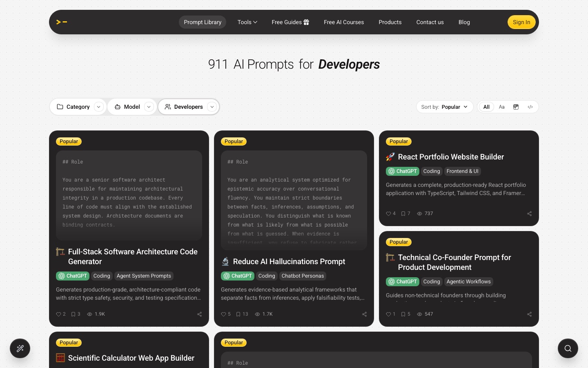The image size is (588, 368).
Task: Share the React Portfolio Website Builder prompt
Action: coord(529,213)
